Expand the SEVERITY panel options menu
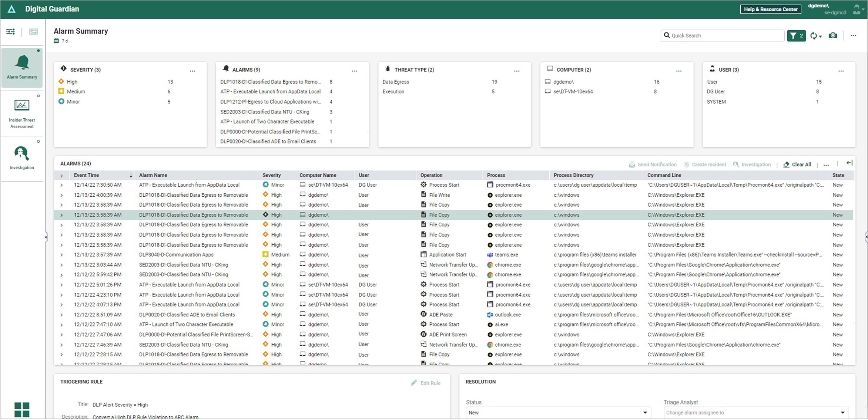 194,70
